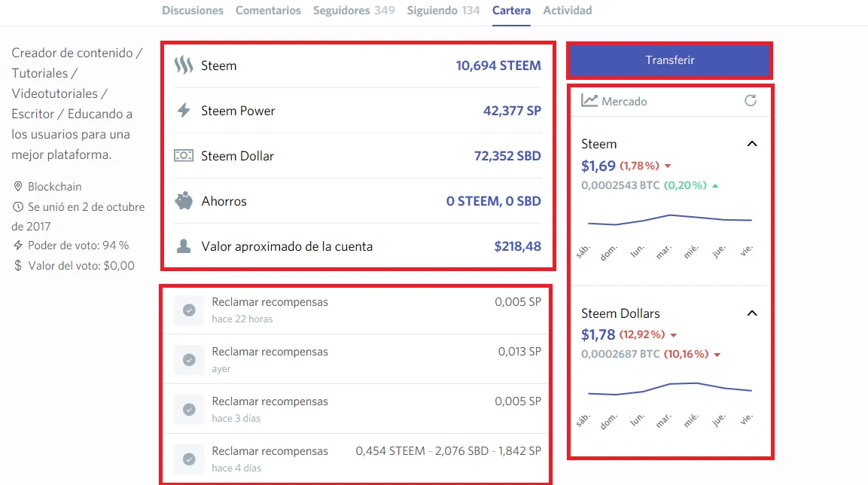Viewport: 868px width, 485px height.
Task: Click the Steem price $1,69
Action: pos(598,166)
